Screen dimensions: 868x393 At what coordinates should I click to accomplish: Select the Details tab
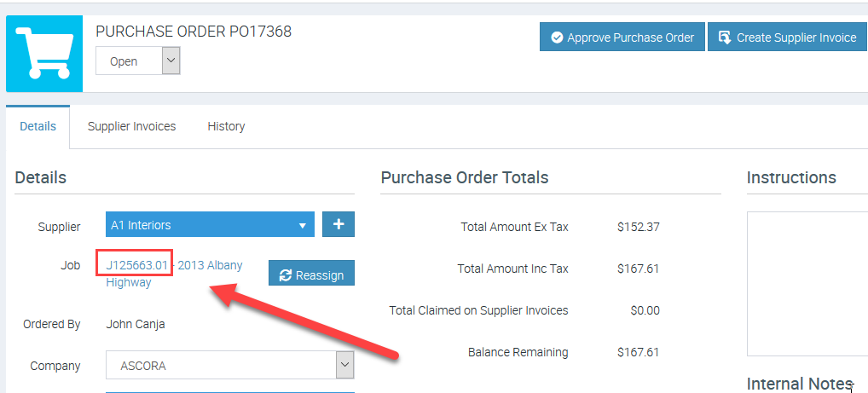pos(38,126)
